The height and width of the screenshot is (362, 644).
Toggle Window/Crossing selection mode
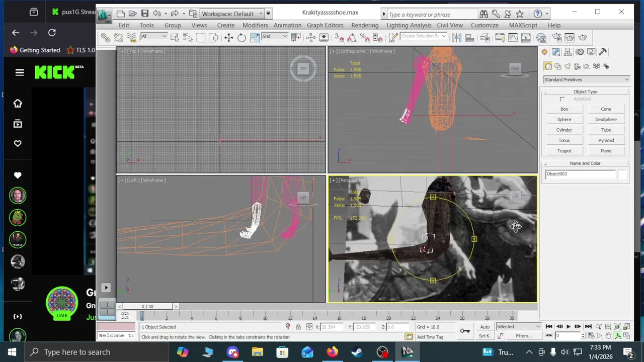coord(214,38)
